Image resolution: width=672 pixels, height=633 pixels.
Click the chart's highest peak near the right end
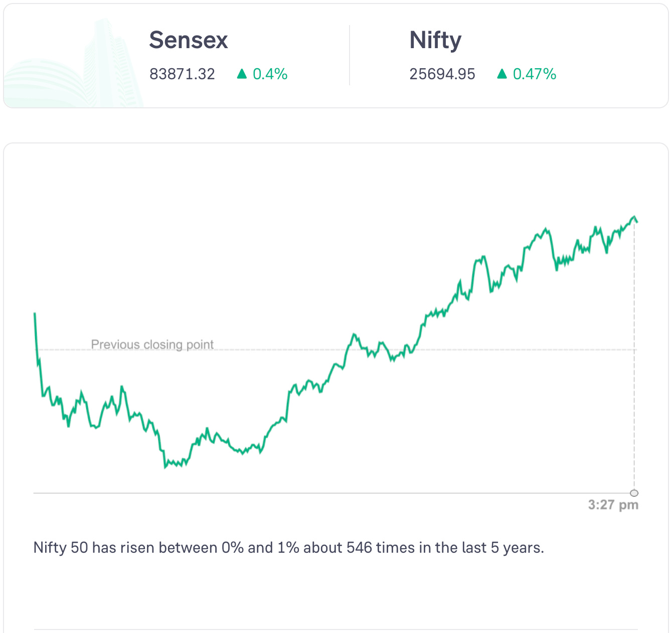point(634,217)
